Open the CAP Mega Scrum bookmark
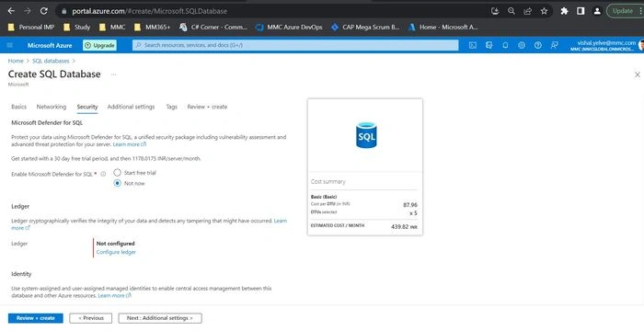This screenshot has height=331, width=644. 365,27
